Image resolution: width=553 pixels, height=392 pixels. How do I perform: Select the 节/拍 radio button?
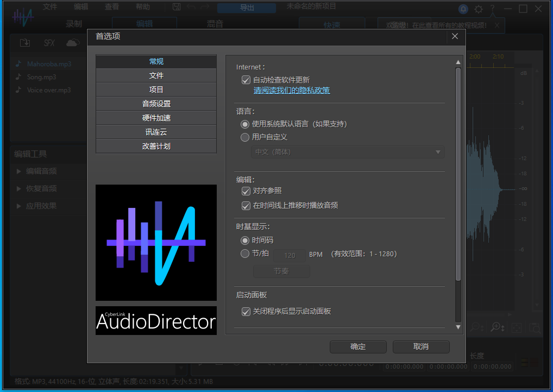(x=245, y=253)
